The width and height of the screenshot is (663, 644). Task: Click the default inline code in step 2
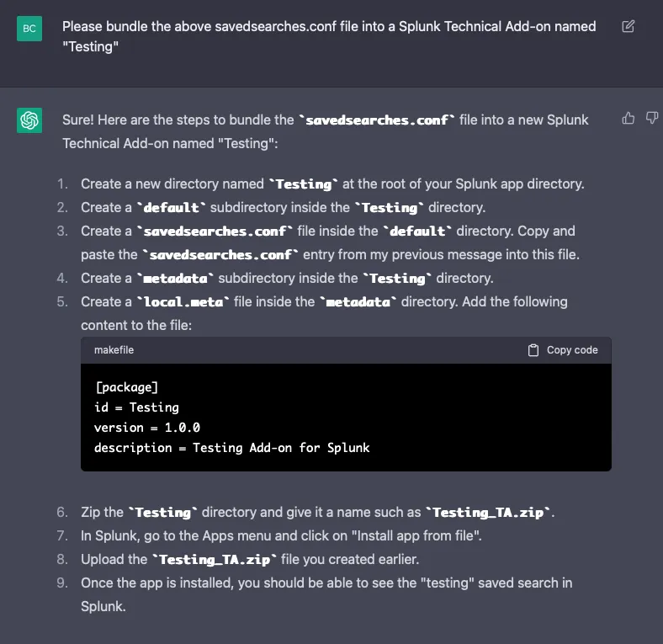172,208
